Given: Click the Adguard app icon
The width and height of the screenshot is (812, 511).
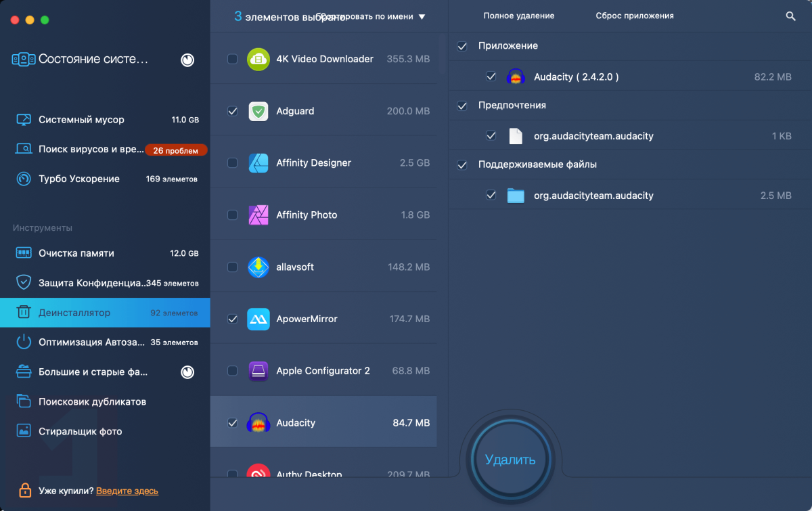Looking at the screenshot, I should coord(258,111).
